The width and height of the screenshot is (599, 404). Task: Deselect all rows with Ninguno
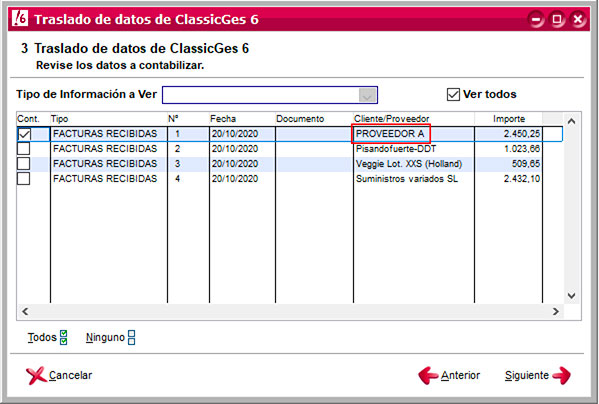(x=110, y=337)
